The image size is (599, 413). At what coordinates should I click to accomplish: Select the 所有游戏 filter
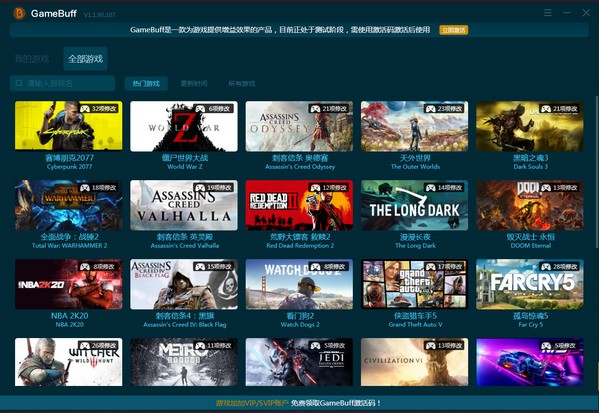tap(241, 83)
